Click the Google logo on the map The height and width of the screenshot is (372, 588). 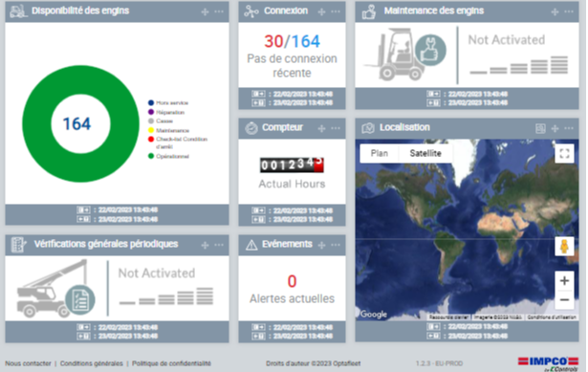pyautogui.click(x=373, y=315)
